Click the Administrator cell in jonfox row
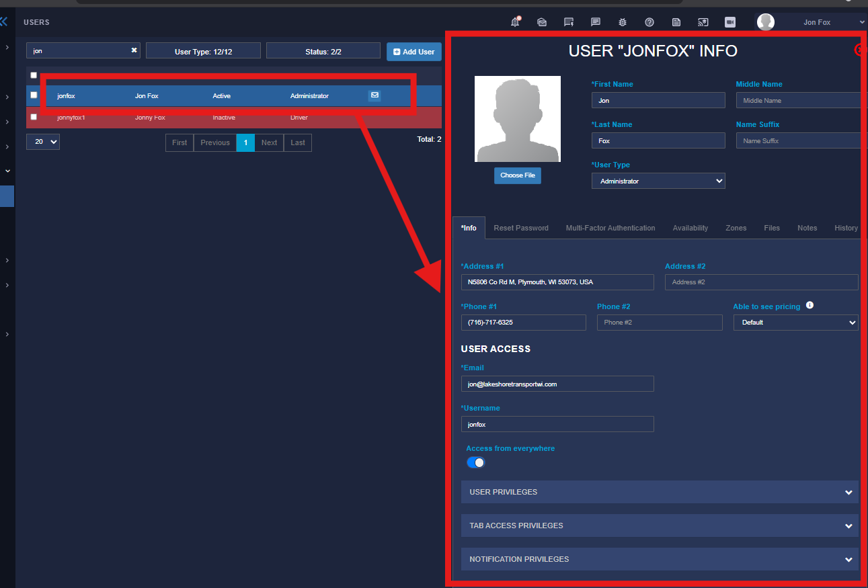 point(309,96)
